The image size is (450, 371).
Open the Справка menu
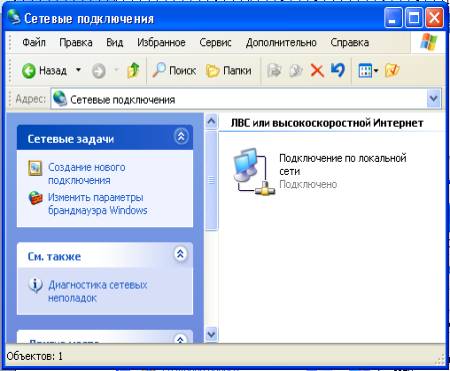click(x=350, y=43)
